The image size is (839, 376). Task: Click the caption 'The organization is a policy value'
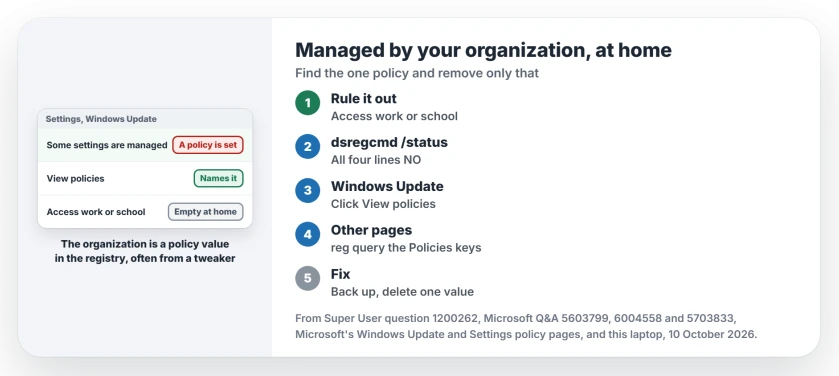[145, 244]
